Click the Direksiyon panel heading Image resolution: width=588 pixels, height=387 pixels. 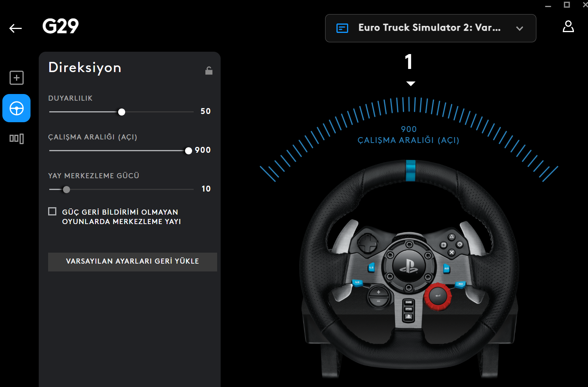85,68
